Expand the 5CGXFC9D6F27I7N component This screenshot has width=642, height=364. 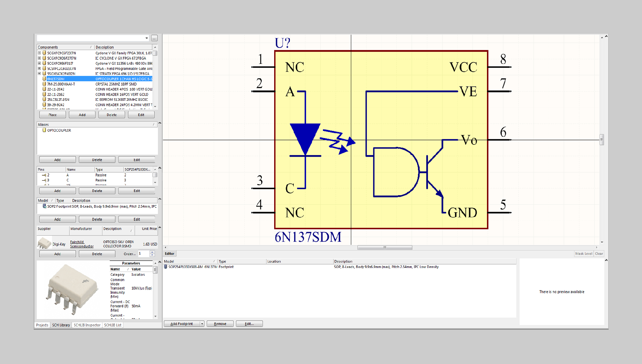[x=39, y=58]
